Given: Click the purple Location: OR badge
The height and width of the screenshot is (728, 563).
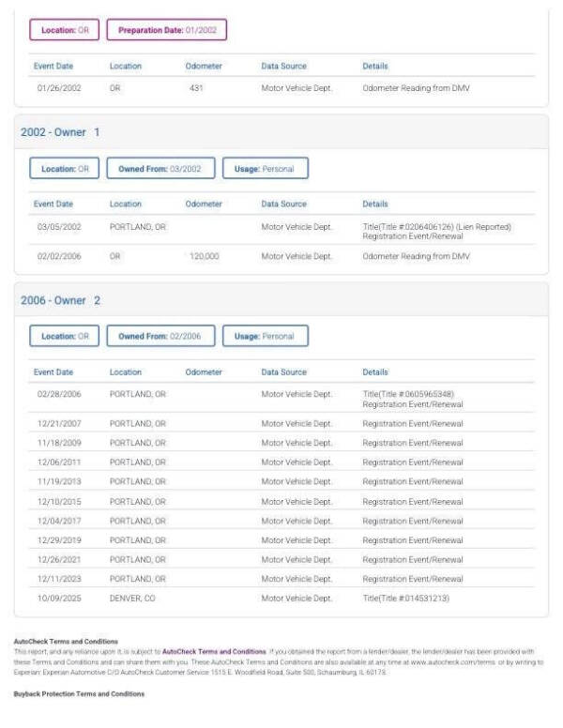Looking at the screenshot, I should pyautogui.click(x=64, y=30).
